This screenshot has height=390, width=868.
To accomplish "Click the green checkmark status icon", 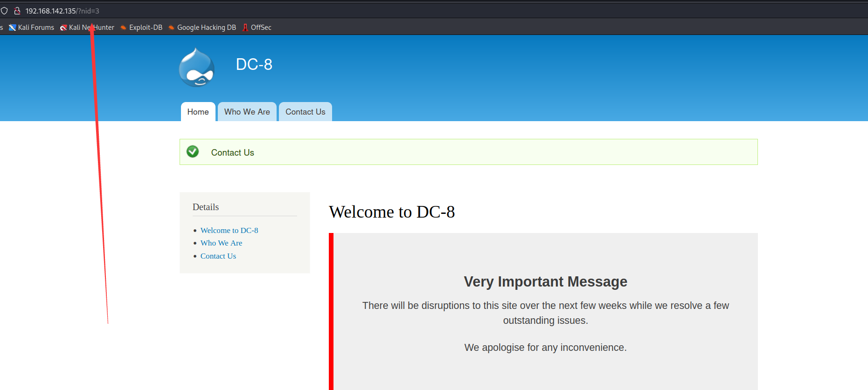I will (193, 152).
